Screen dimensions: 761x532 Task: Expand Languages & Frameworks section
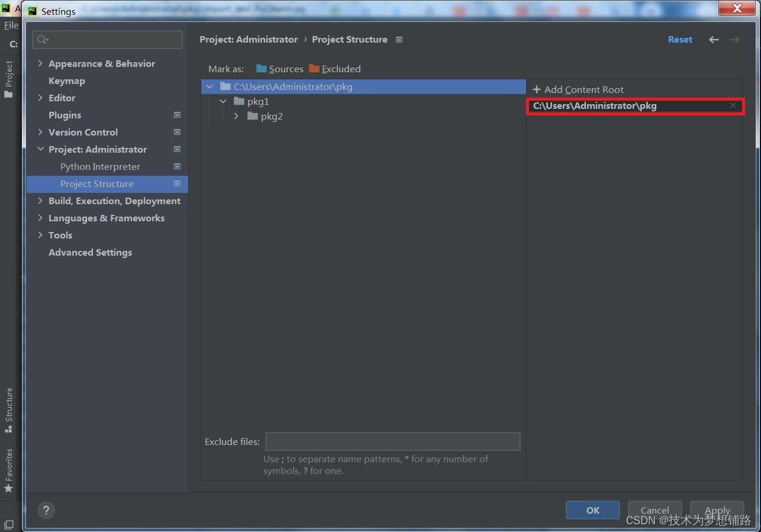pyautogui.click(x=40, y=218)
